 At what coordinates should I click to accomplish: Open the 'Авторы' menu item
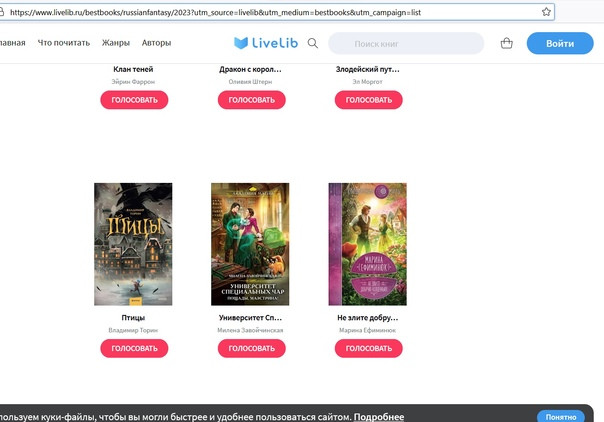[x=156, y=43]
